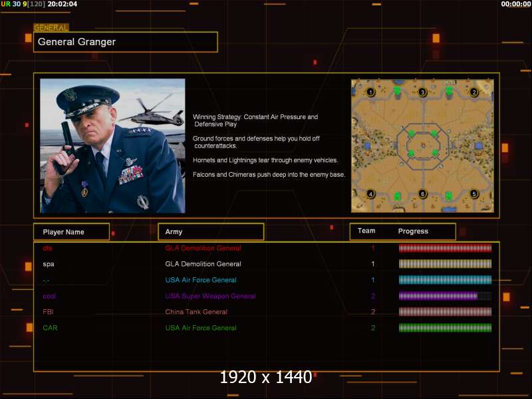This screenshot has height=399, width=532.
Task: Click the green marker between positions 1 and 3
Action: (397, 91)
